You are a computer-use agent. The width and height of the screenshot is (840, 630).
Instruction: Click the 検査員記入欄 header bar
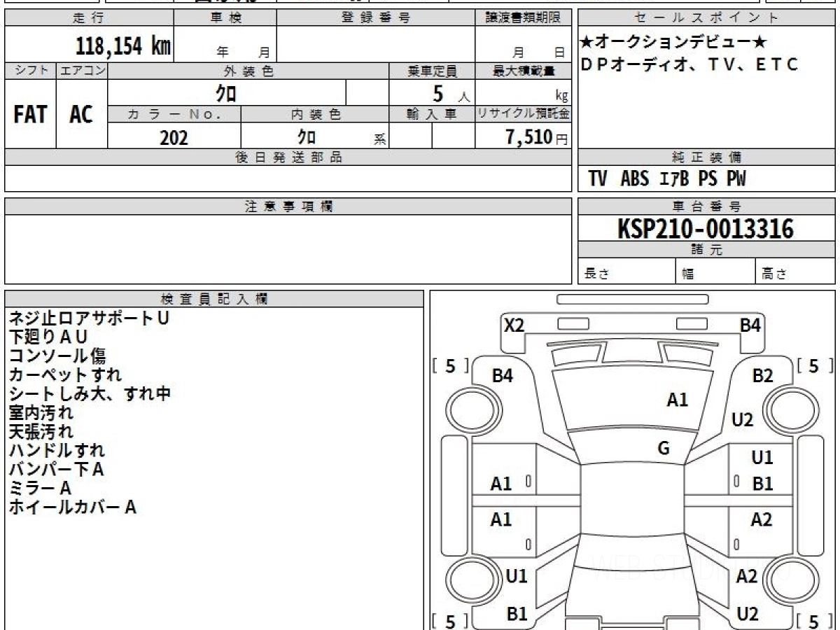[x=214, y=299]
